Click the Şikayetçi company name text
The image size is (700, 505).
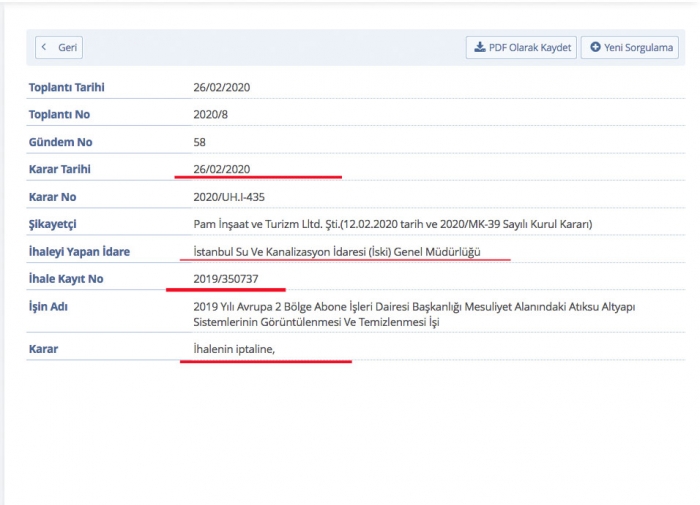pyautogui.click(x=392, y=224)
